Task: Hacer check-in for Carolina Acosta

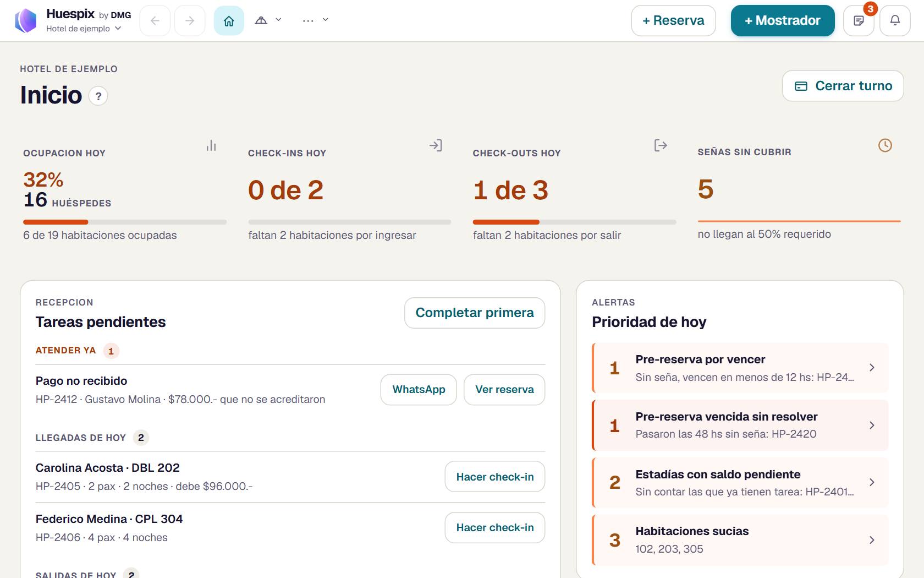Action: tap(495, 477)
